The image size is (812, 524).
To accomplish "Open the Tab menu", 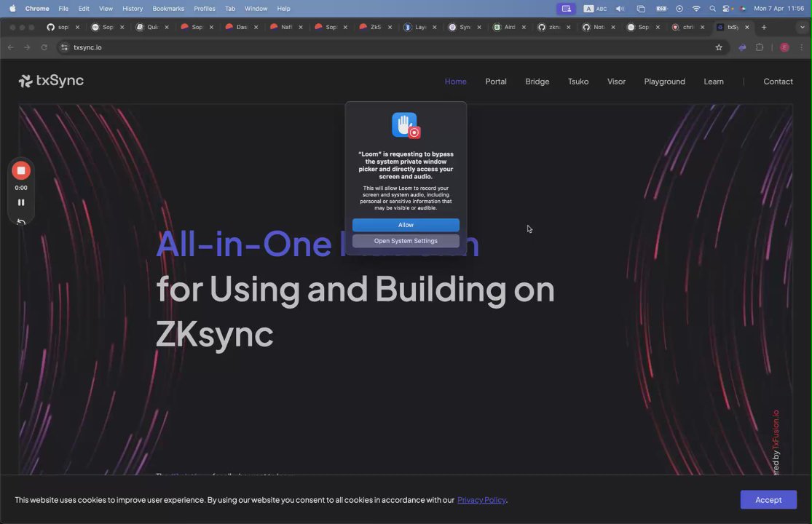I will coord(230,8).
